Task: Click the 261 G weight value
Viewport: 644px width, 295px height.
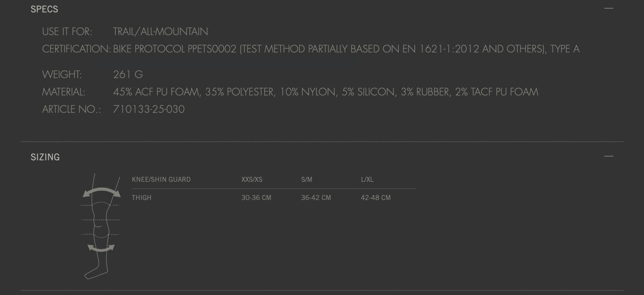Action: 128,74
